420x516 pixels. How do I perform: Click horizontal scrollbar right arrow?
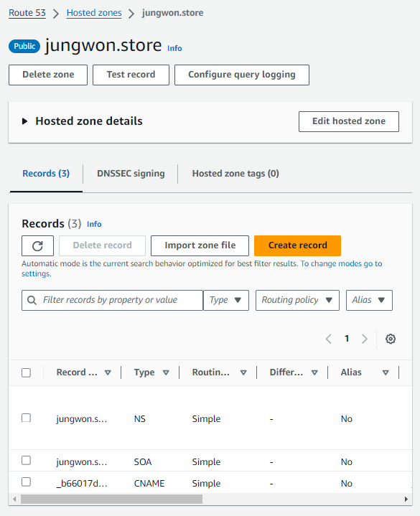point(406,499)
